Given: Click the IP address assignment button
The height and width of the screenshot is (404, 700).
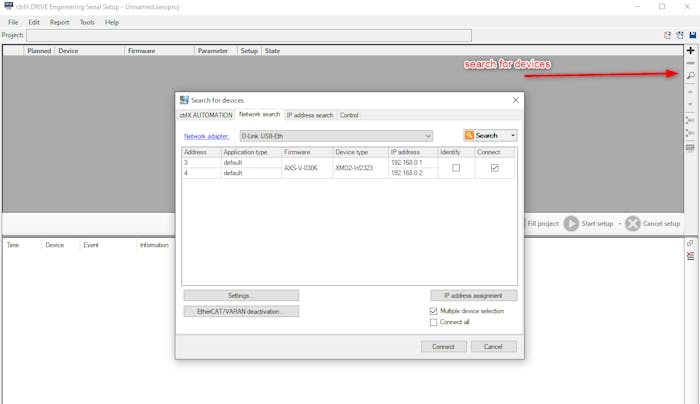Looking at the screenshot, I should tap(473, 296).
